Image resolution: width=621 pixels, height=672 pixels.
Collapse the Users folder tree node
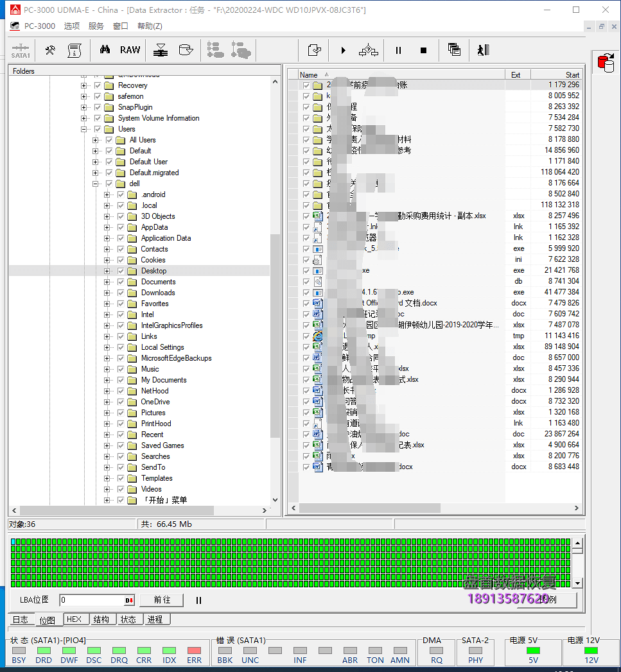(x=83, y=129)
